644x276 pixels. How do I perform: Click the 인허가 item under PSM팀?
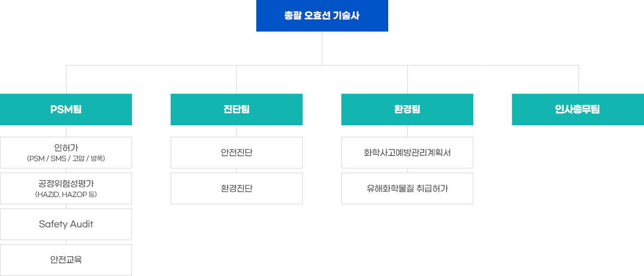click(66, 153)
